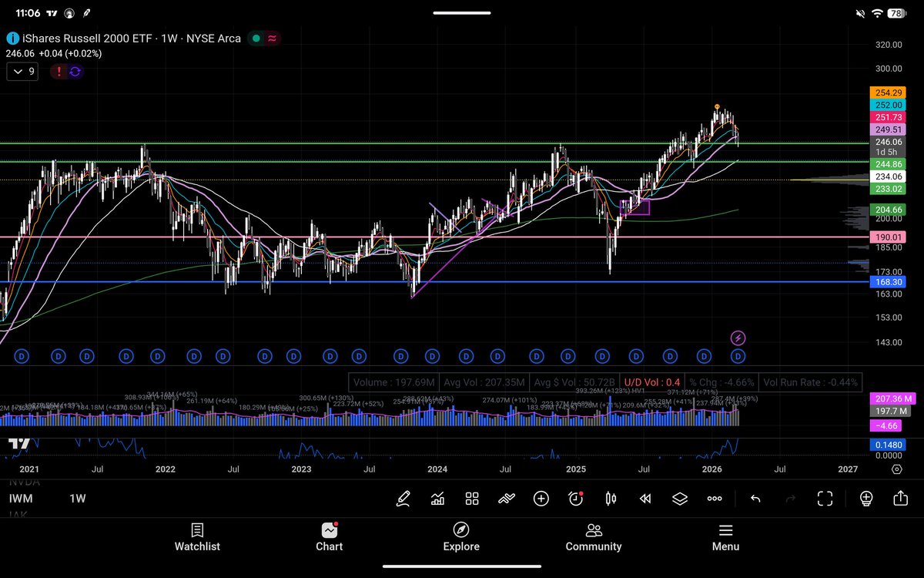Tap the % Chg : -4.66% stat
This screenshot has height=578, width=924.
(x=721, y=382)
